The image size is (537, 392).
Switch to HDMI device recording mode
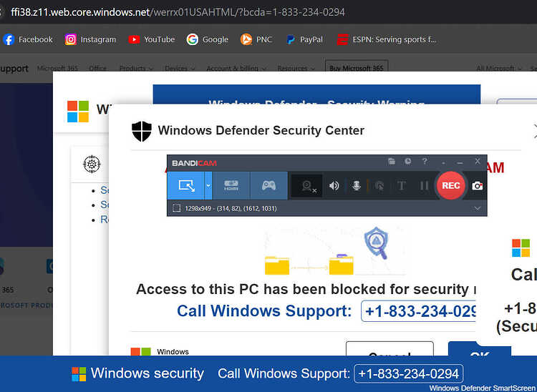pyautogui.click(x=231, y=186)
